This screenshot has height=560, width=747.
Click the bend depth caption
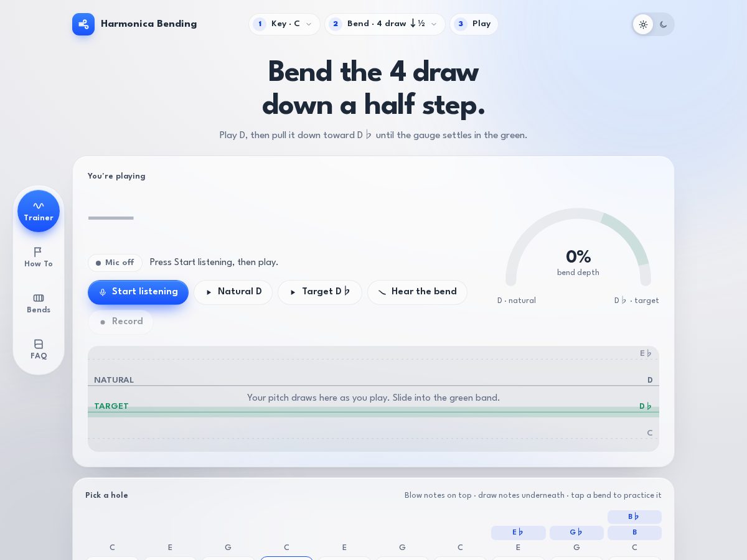click(x=578, y=273)
